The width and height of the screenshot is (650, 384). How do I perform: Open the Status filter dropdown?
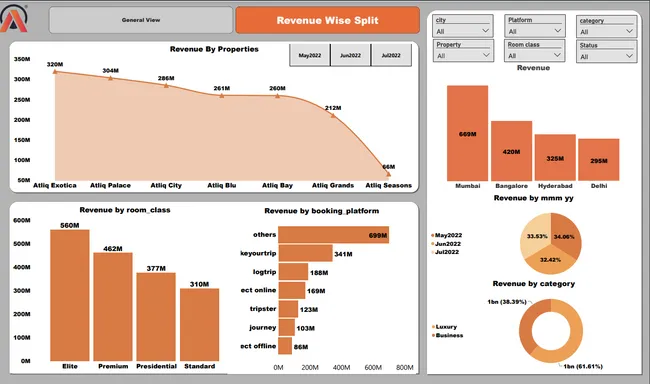(606, 56)
